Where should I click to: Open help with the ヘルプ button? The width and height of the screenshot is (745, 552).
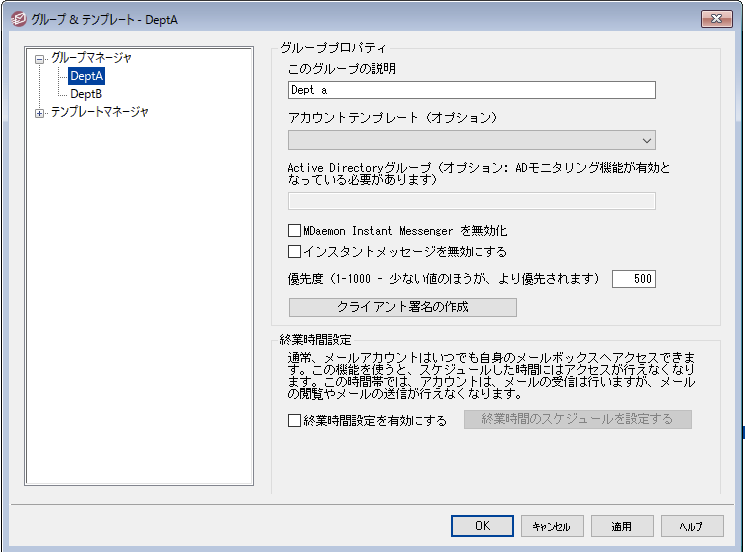(690, 526)
